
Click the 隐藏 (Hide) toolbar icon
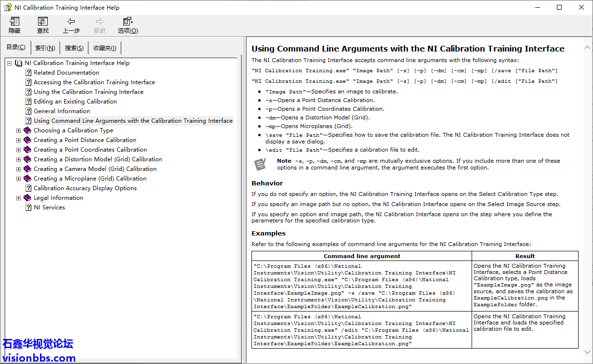click(14, 22)
